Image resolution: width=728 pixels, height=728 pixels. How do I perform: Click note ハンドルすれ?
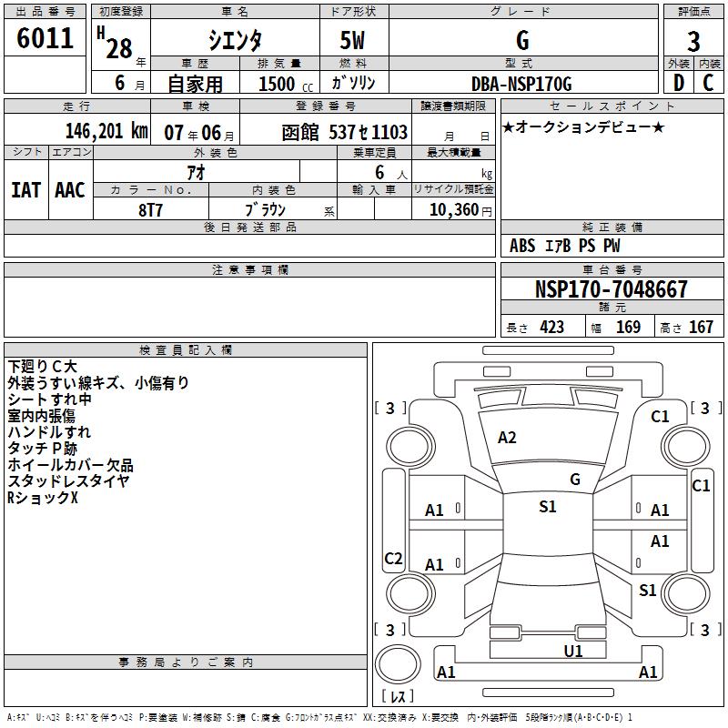tap(49, 431)
